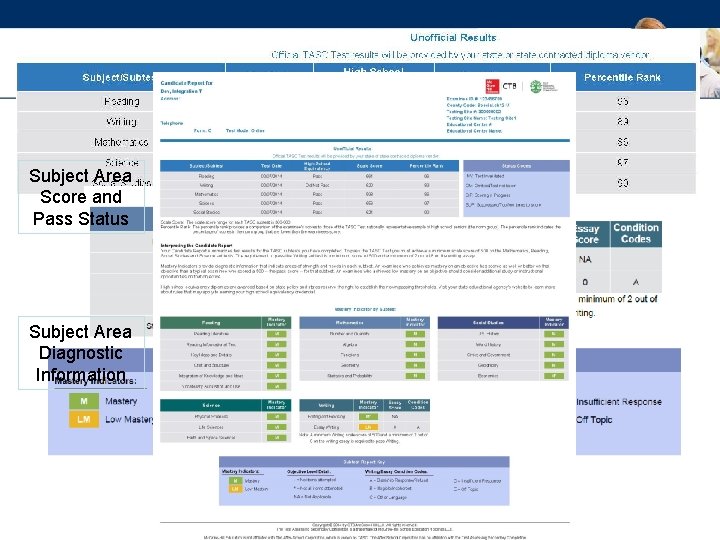Click the Algebra row in Mathematics table
Viewport: 720px width, 540px height.
point(365,344)
